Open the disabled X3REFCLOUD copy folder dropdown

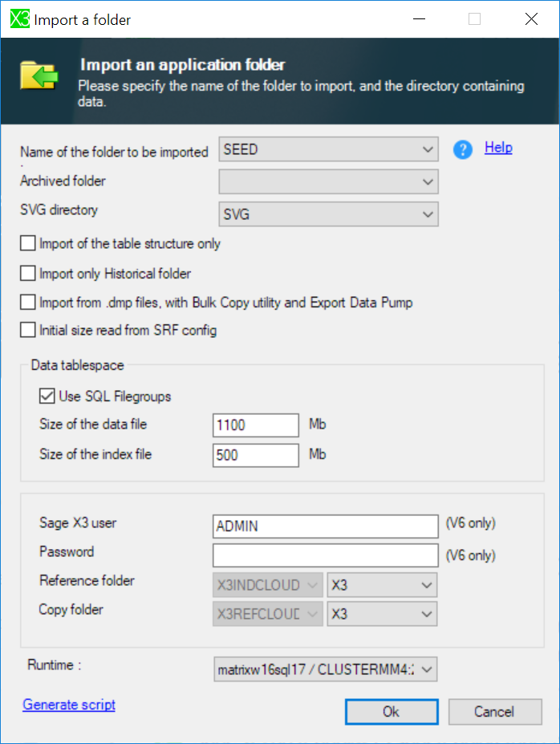pos(268,614)
